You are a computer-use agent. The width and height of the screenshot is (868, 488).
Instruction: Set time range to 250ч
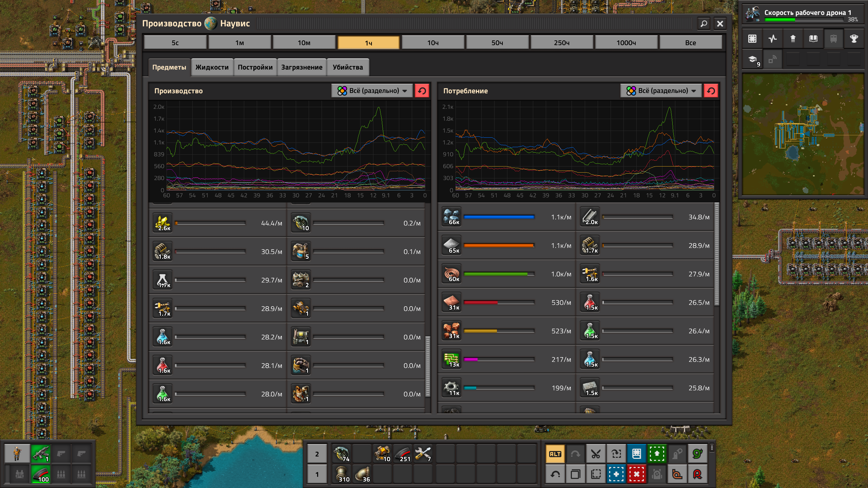point(562,43)
